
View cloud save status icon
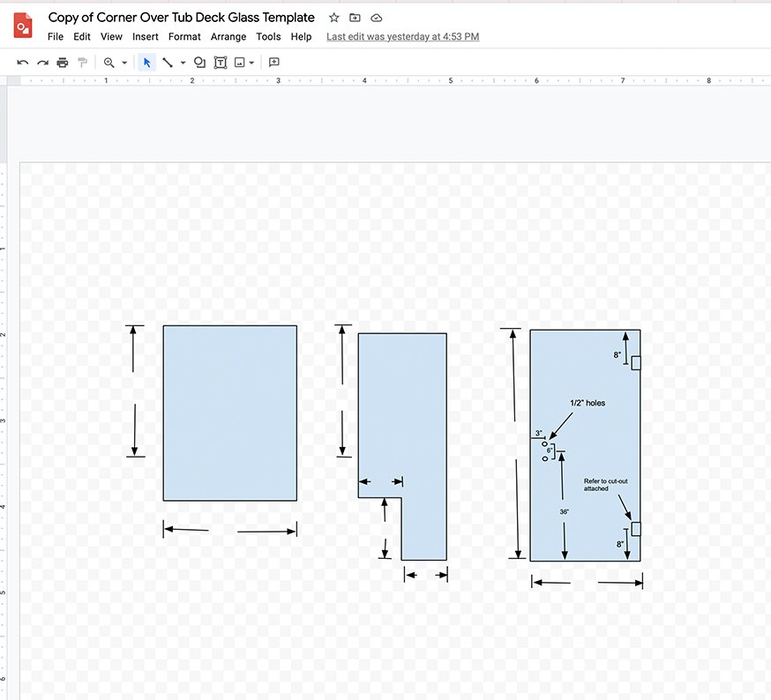tap(377, 18)
